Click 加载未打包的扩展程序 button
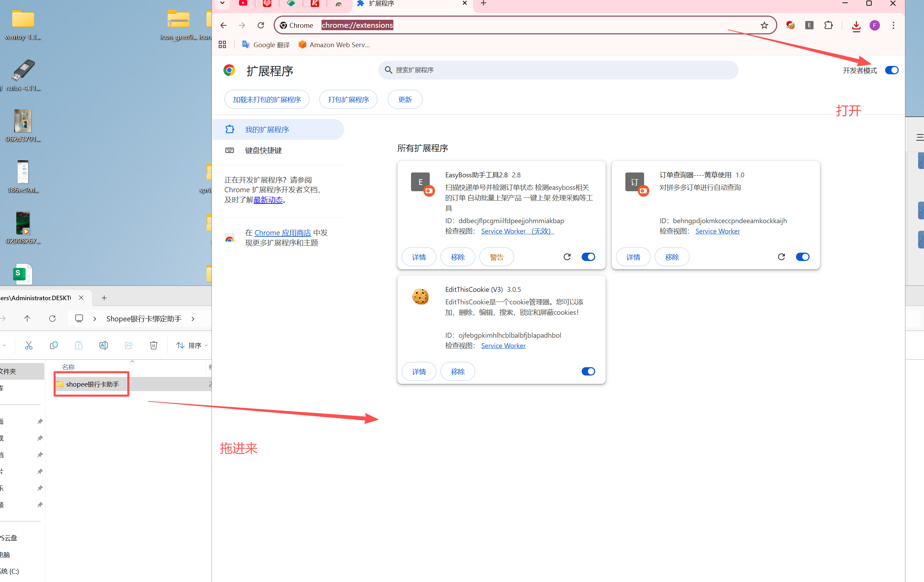The width and height of the screenshot is (924, 582). [x=267, y=100]
